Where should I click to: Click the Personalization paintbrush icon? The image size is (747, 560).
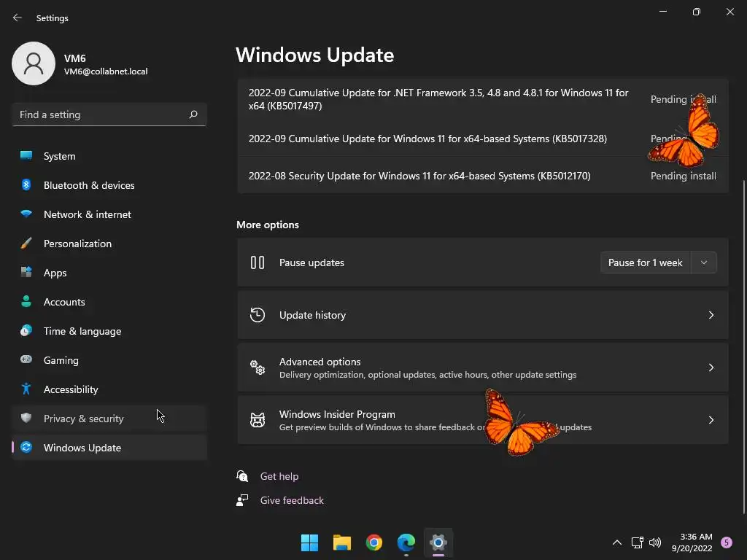(26, 244)
